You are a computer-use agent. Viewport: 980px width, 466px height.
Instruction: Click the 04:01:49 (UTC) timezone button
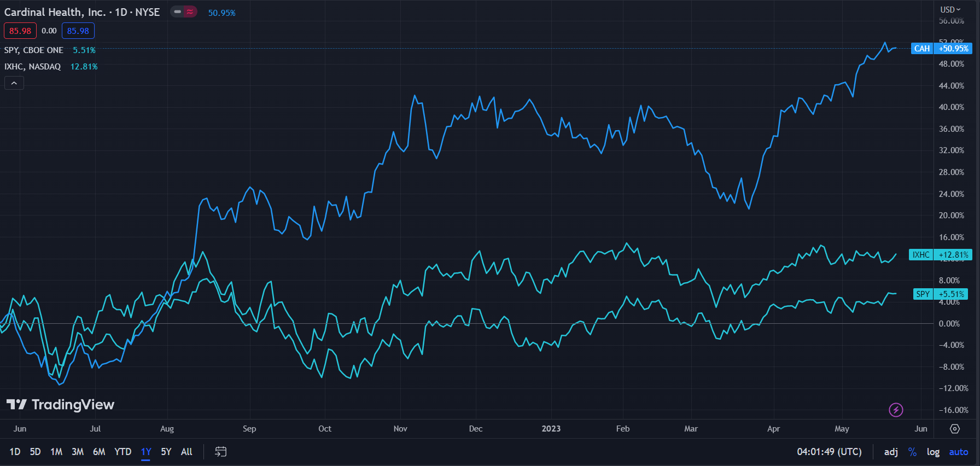829,452
